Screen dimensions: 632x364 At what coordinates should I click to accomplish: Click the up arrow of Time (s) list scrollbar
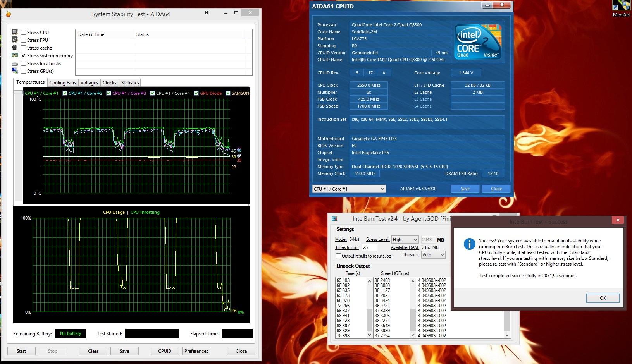(x=370, y=281)
